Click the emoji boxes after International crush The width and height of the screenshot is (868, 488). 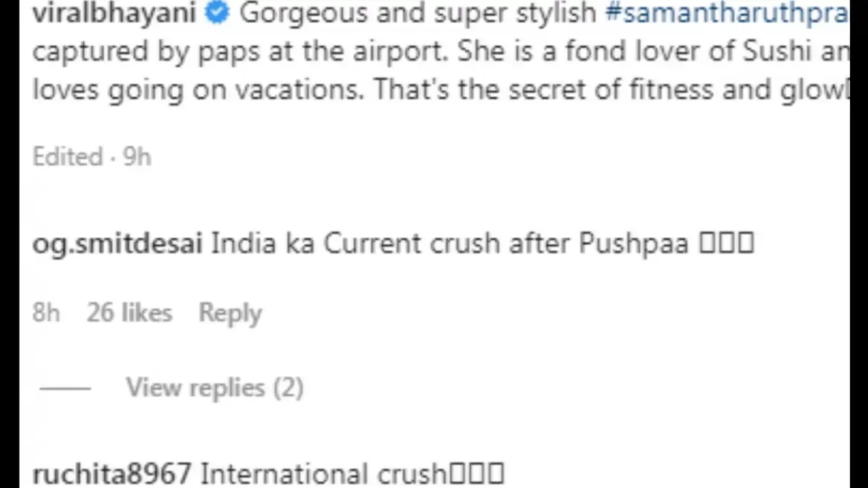tap(476, 474)
